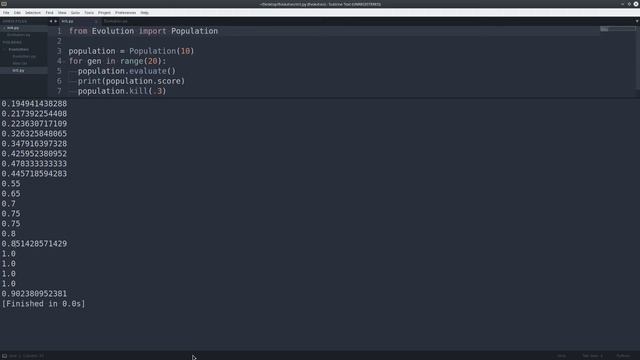Click output value 0.445718594283

click(34, 174)
